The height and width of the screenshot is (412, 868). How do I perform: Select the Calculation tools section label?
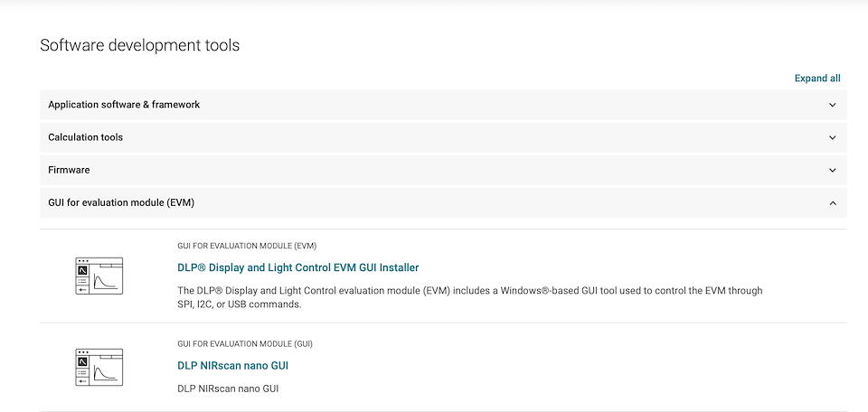click(x=85, y=137)
